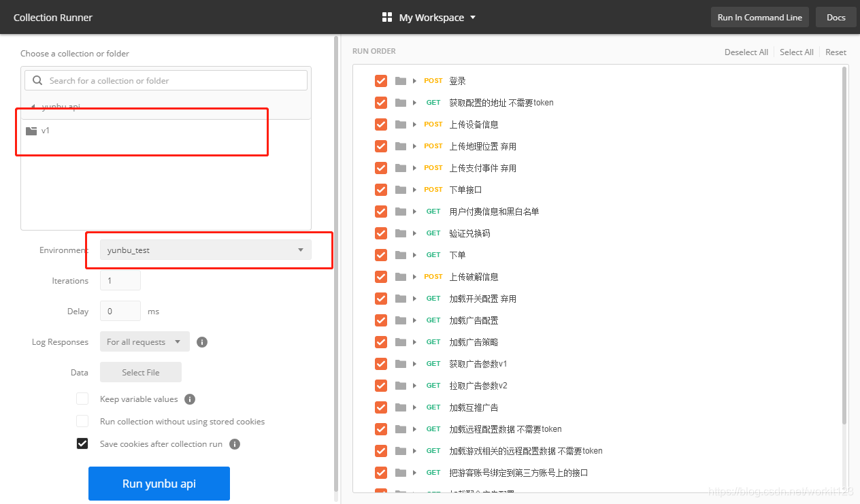
Task: Click the Select File data button
Action: pos(141,372)
